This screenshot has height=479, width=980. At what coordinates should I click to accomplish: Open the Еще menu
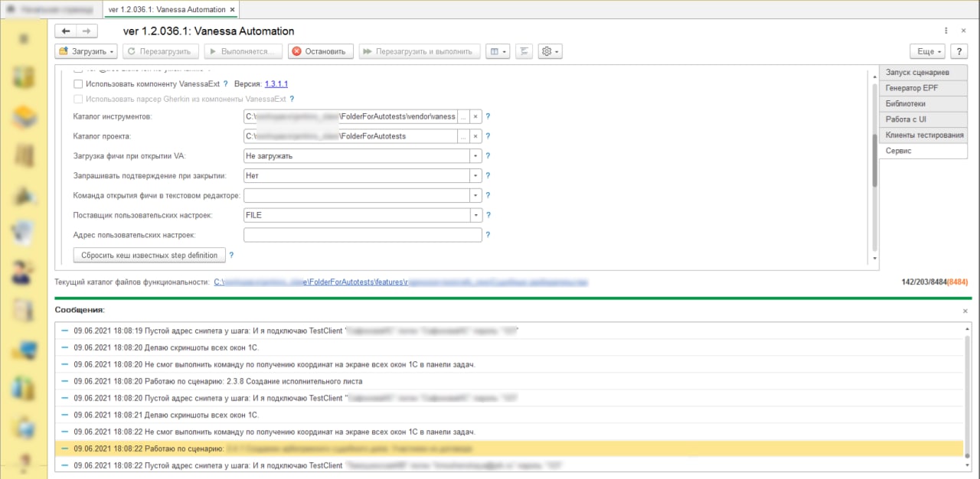[927, 51]
